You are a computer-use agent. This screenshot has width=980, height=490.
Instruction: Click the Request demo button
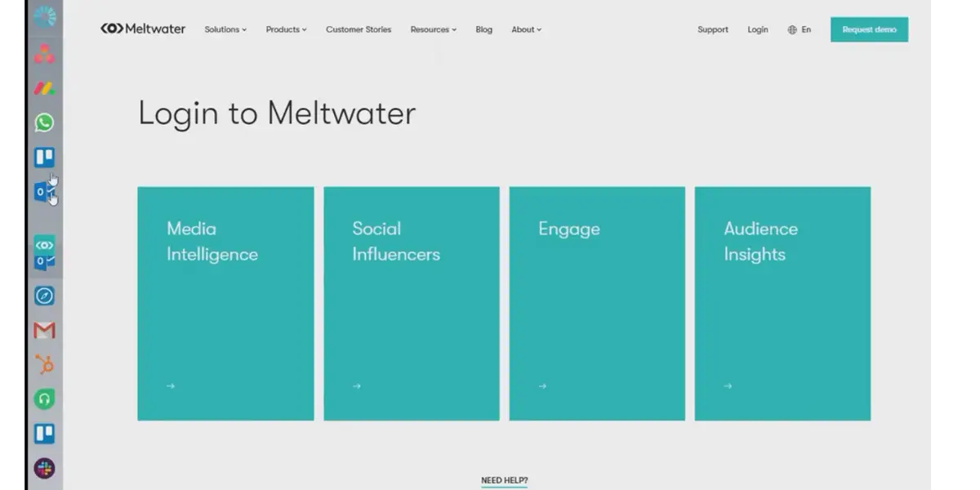(x=869, y=29)
